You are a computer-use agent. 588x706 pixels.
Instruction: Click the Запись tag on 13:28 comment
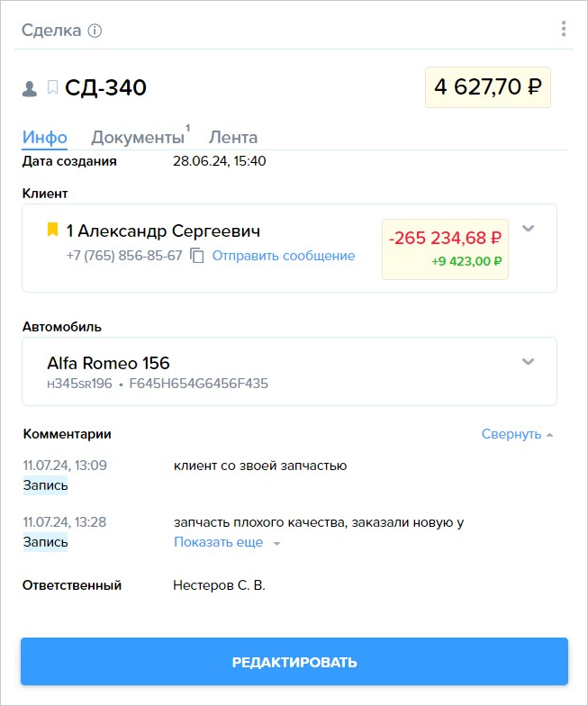45,542
